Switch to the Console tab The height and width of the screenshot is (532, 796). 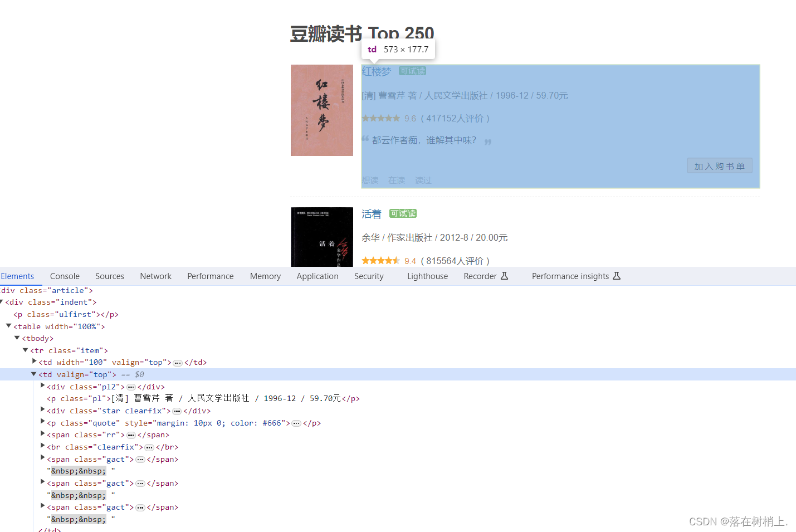coord(65,276)
